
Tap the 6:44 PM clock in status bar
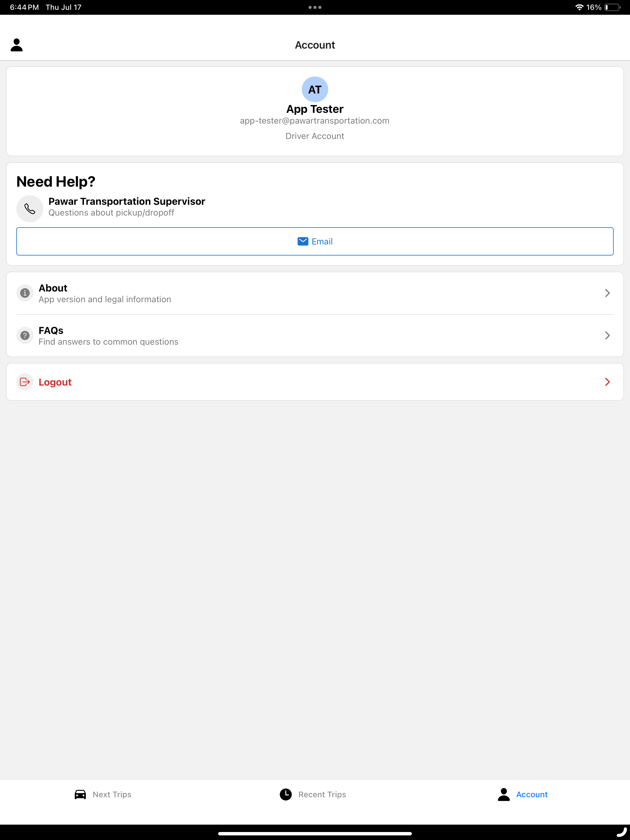click(x=24, y=7)
